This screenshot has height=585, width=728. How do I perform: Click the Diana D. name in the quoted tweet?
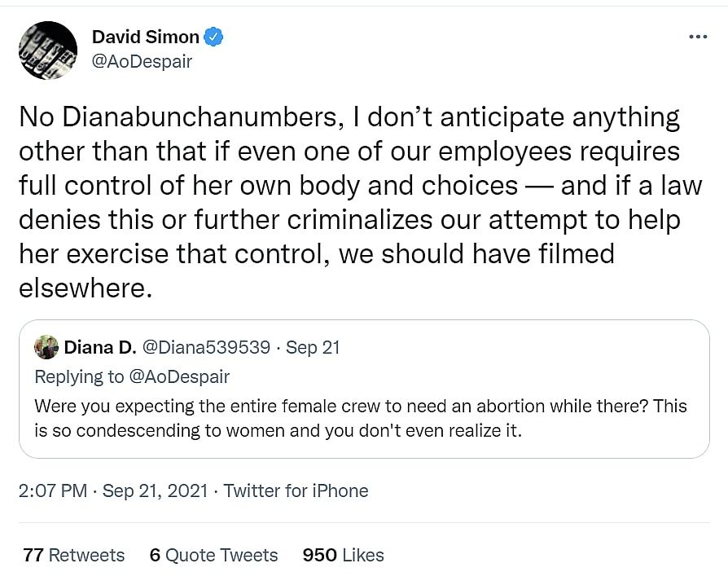pos(99,348)
